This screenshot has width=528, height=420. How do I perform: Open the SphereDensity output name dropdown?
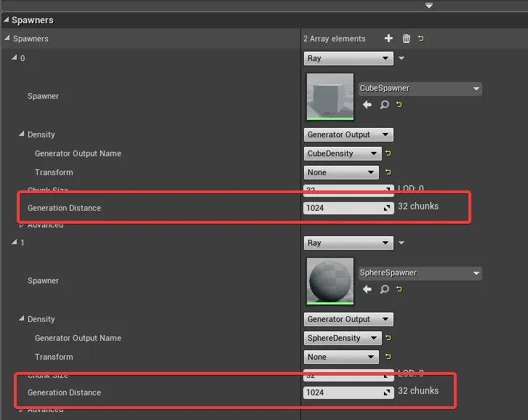click(x=342, y=338)
